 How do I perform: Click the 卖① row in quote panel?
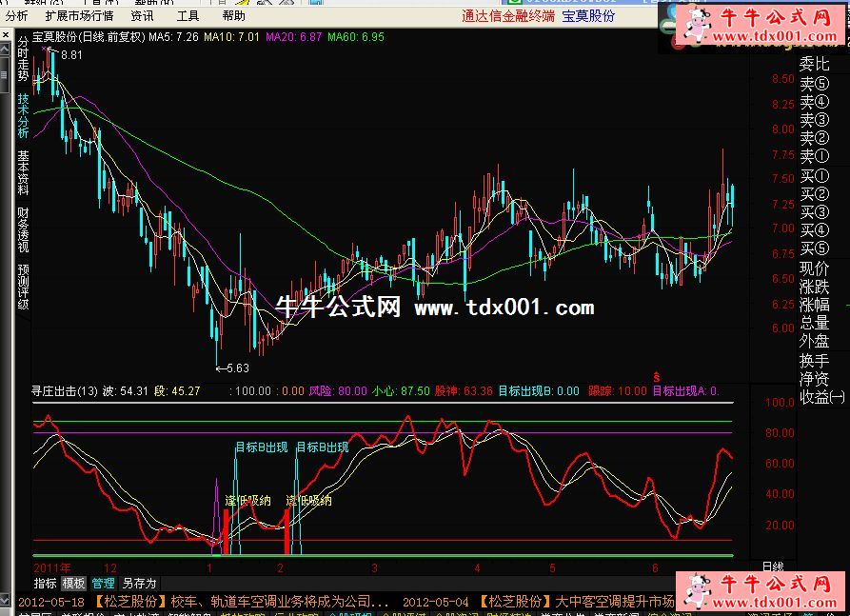coord(814,156)
